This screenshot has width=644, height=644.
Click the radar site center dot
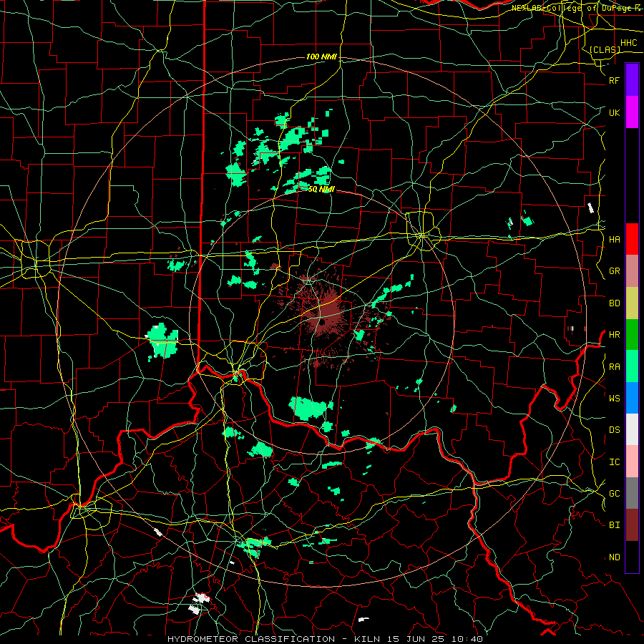coord(323,323)
